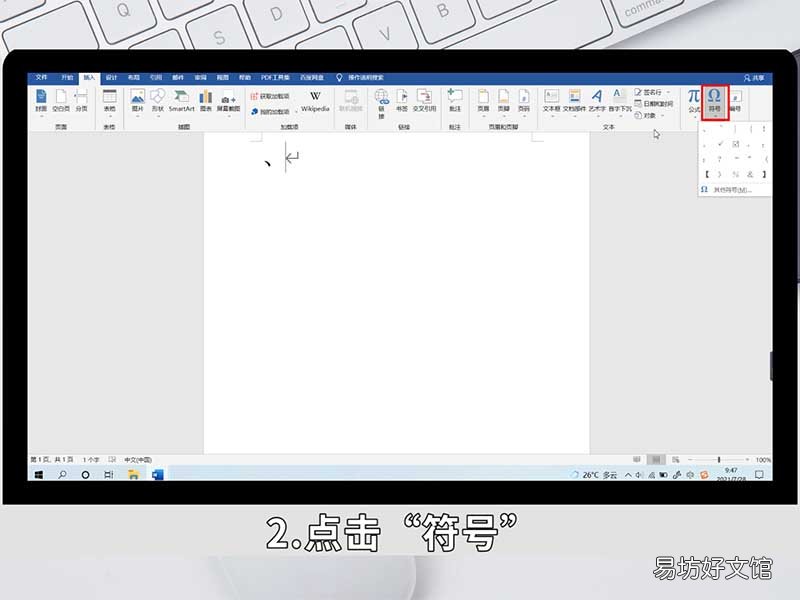Open the Page Number (页码) menu
The height and width of the screenshot is (600, 800).
523,101
